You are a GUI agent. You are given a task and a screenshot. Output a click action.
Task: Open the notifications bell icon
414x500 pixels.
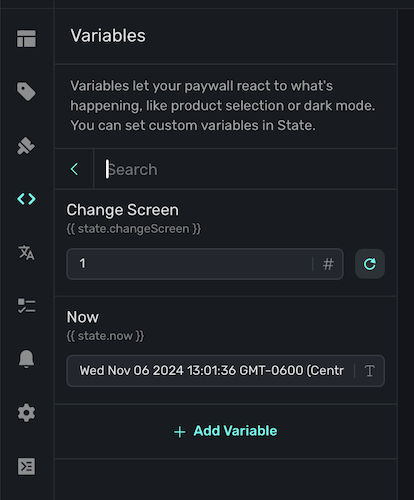tap(26, 359)
